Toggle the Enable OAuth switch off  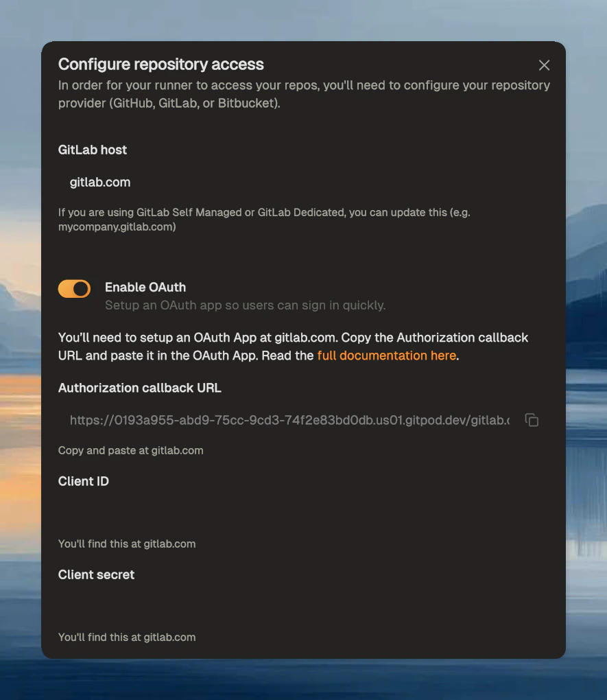pos(74,288)
